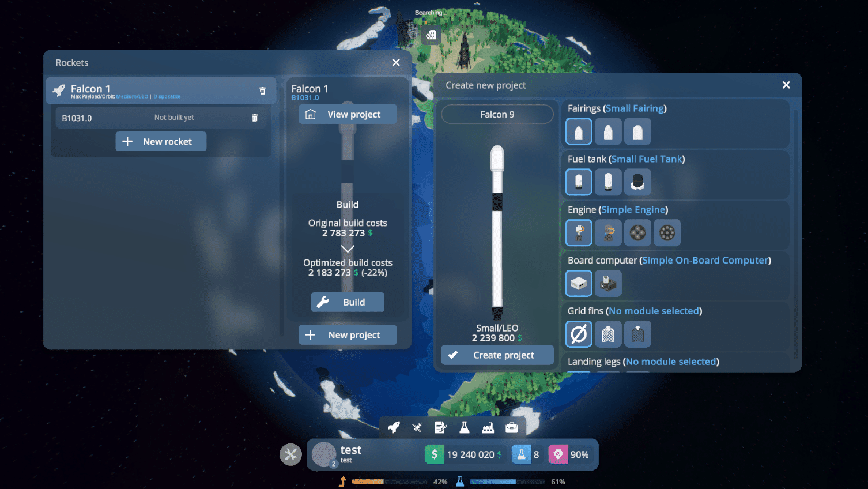Select the second grid fins option
The height and width of the screenshot is (489, 868).
pyautogui.click(x=608, y=334)
